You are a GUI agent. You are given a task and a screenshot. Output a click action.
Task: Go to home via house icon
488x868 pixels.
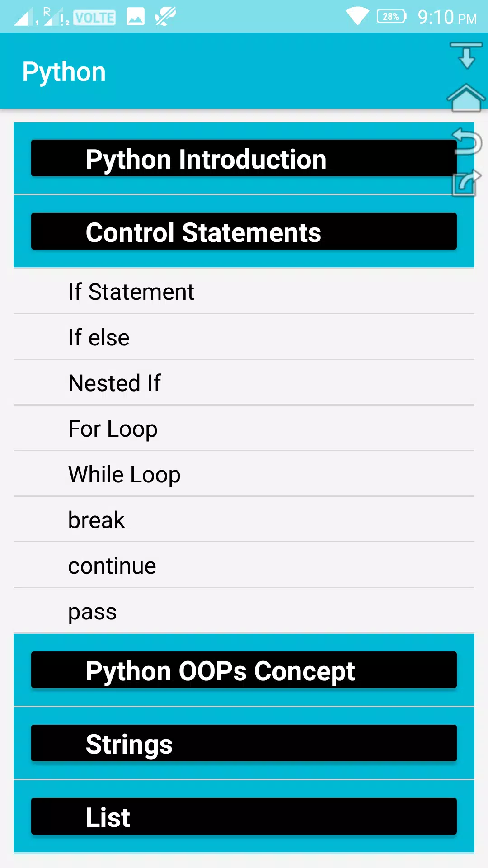[x=466, y=98]
